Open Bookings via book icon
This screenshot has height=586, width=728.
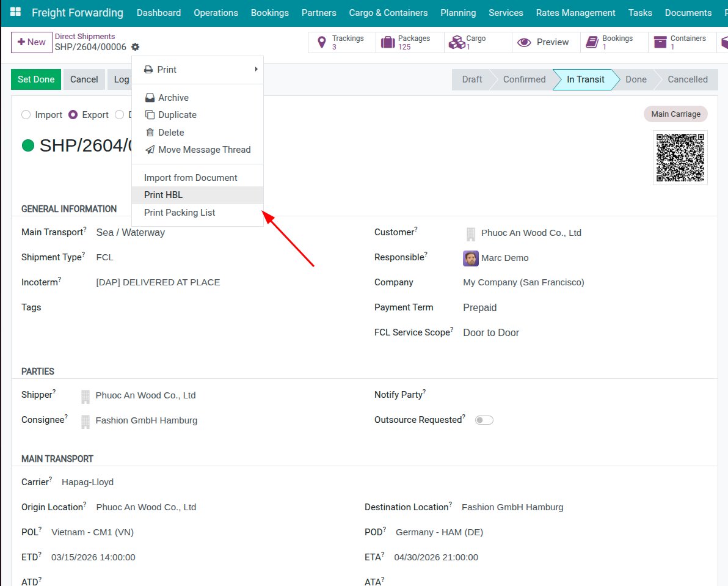pyautogui.click(x=592, y=42)
